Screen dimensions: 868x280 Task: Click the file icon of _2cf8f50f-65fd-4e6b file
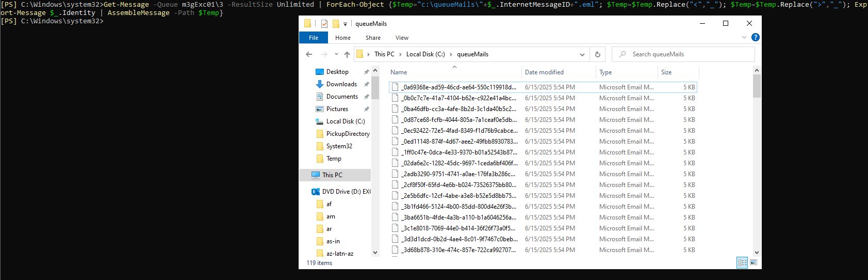click(x=395, y=185)
